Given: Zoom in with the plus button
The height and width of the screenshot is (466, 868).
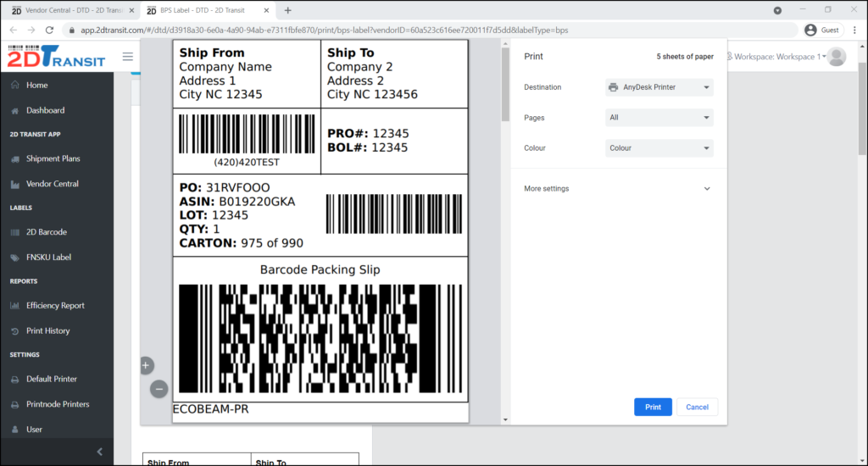Looking at the screenshot, I should coord(146,365).
